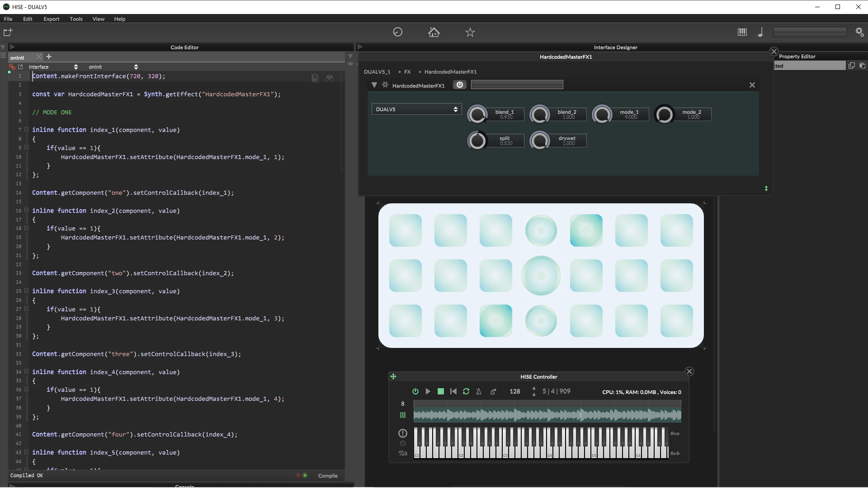Image resolution: width=868 pixels, height=488 pixels.
Task: Toggle the 8vb octave-down button
Action: pos(675,453)
